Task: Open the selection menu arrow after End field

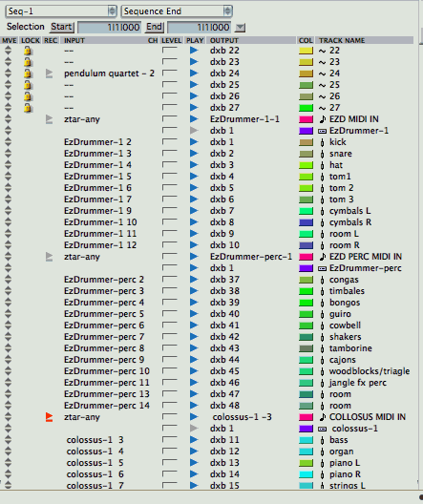Action: tap(240, 28)
